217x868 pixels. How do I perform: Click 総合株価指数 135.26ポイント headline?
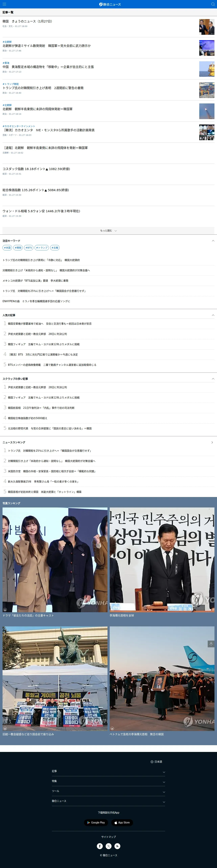[35, 190]
